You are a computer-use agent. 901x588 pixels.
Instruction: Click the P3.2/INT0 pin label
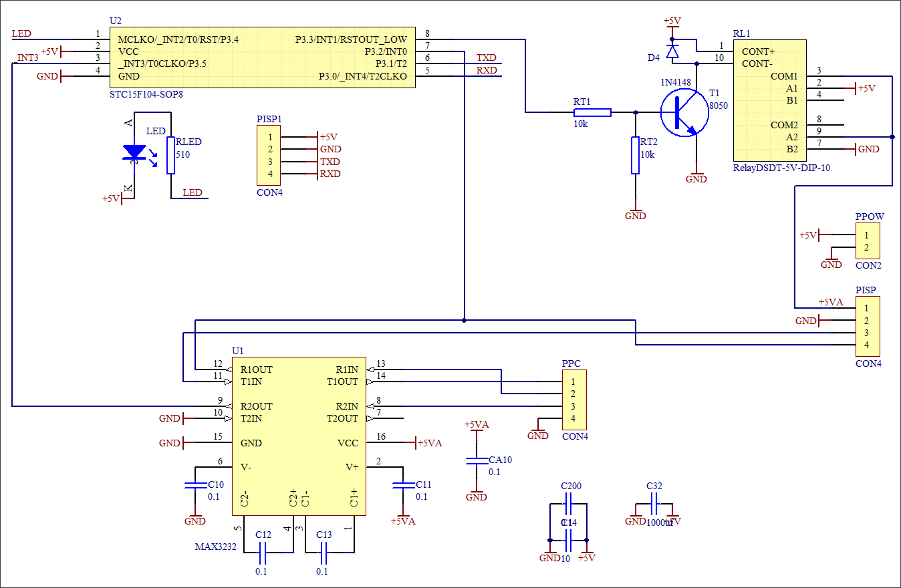click(x=386, y=51)
